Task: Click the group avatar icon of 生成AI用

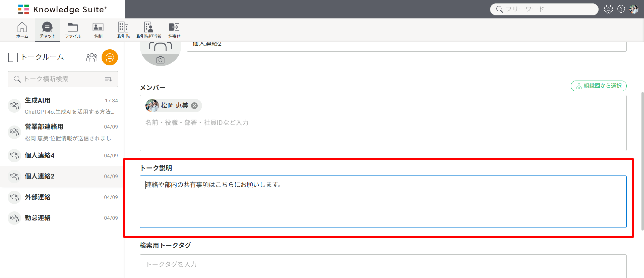Action: coord(14,106)
